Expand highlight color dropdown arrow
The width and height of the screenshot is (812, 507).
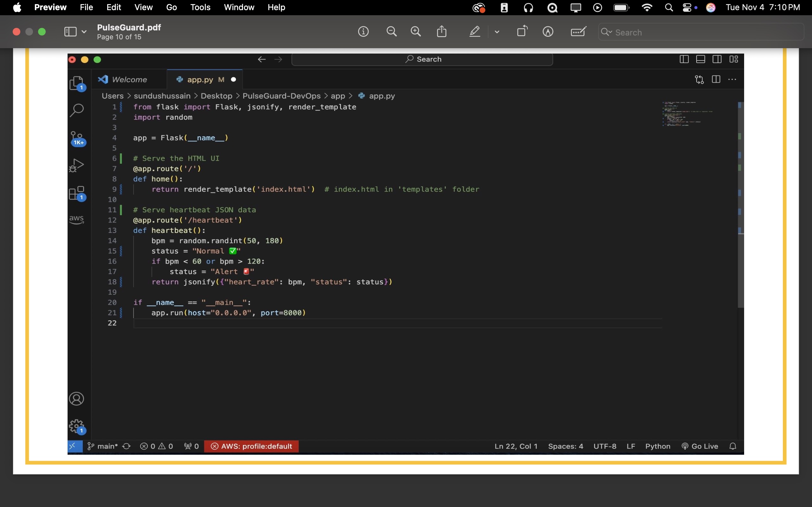click(x=497, y=32)
